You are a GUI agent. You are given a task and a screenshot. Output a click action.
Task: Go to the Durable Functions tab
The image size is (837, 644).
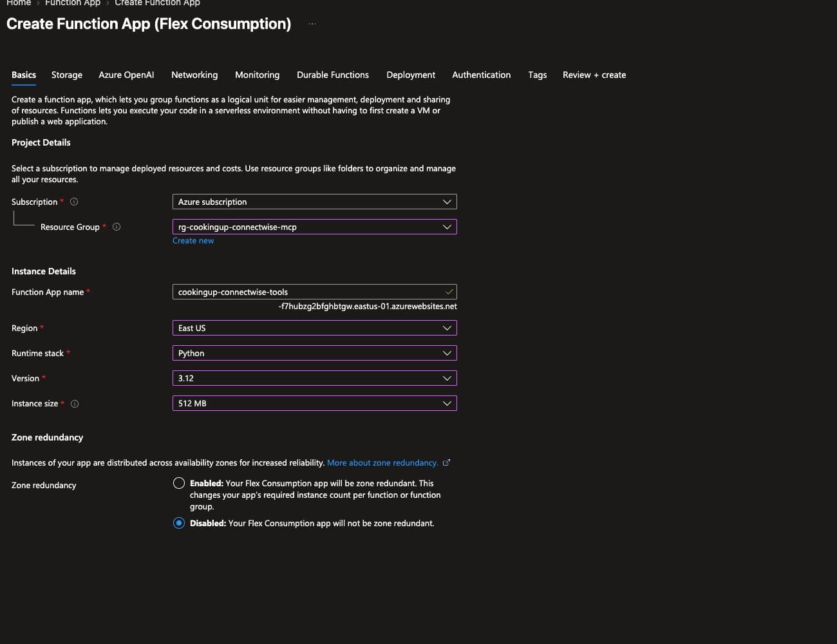pyautogui.click(x=333, y=75)
